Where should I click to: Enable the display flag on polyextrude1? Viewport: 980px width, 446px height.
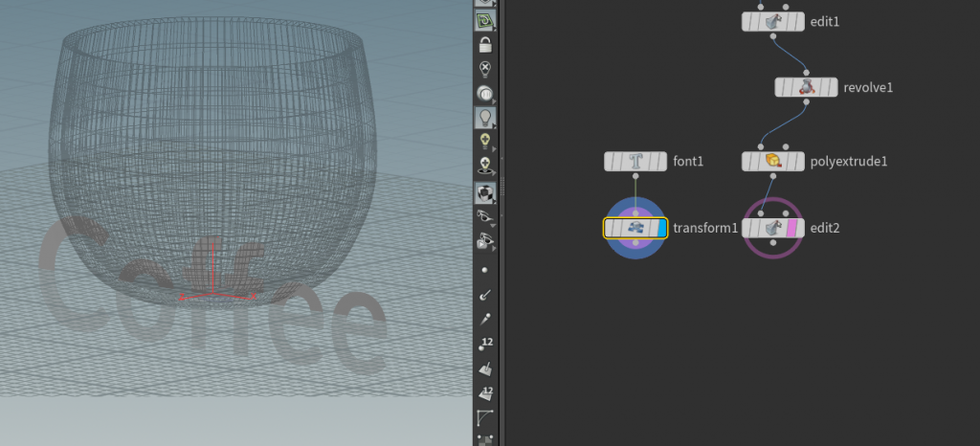click(799, 161)
